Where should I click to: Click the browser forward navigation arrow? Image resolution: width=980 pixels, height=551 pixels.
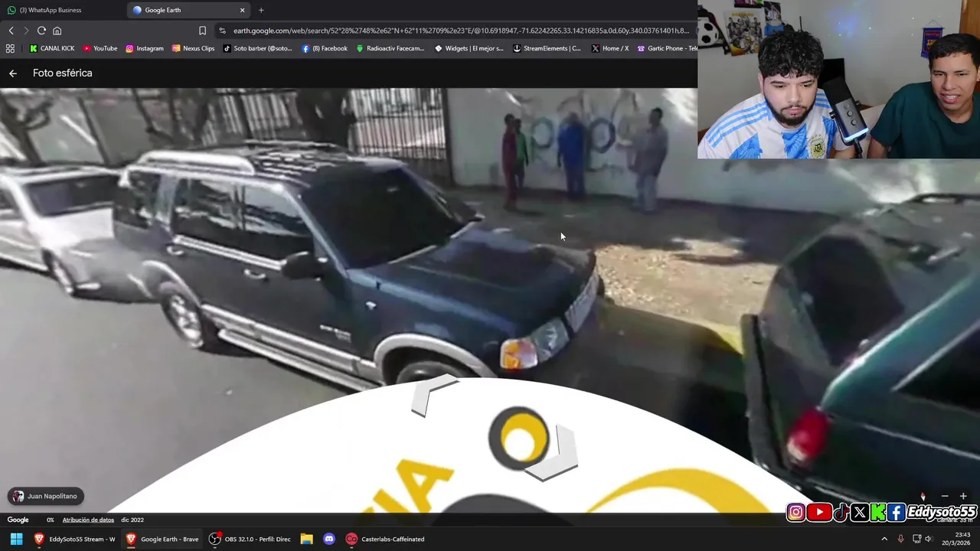pos(25,31)
